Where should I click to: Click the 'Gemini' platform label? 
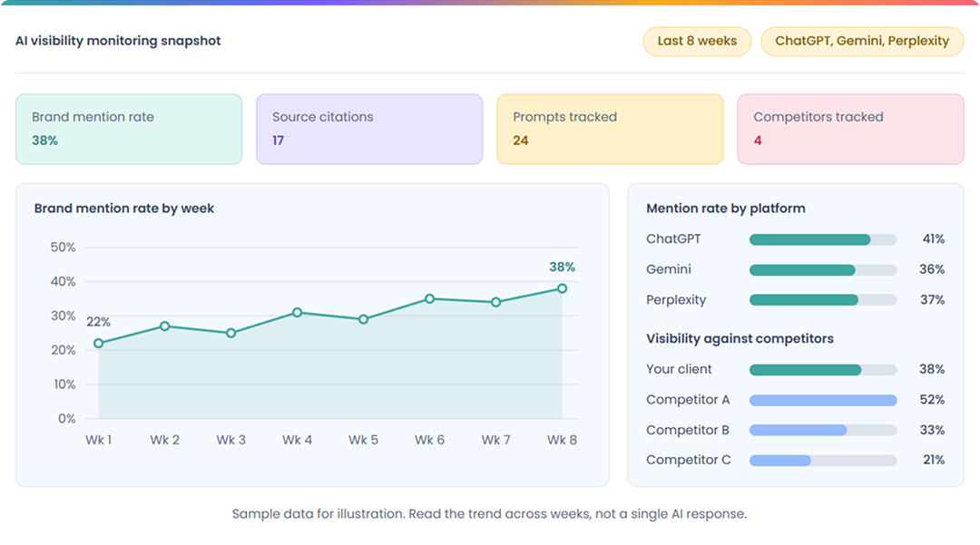669,269
